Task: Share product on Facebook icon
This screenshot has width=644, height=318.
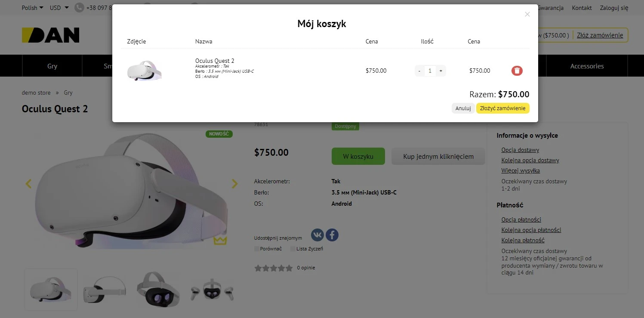Action: click(x=332, y=235)
